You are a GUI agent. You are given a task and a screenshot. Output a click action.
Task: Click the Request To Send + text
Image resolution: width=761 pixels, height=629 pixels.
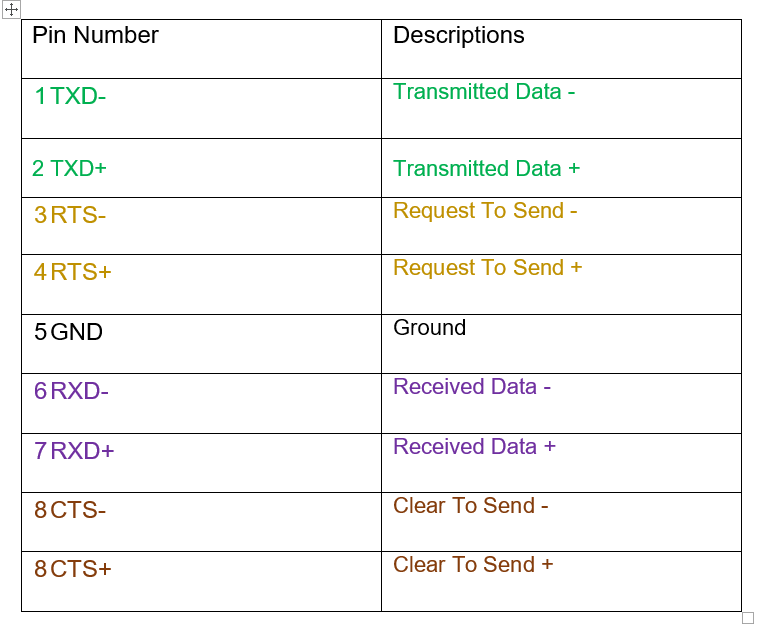(x=487, y=268)
